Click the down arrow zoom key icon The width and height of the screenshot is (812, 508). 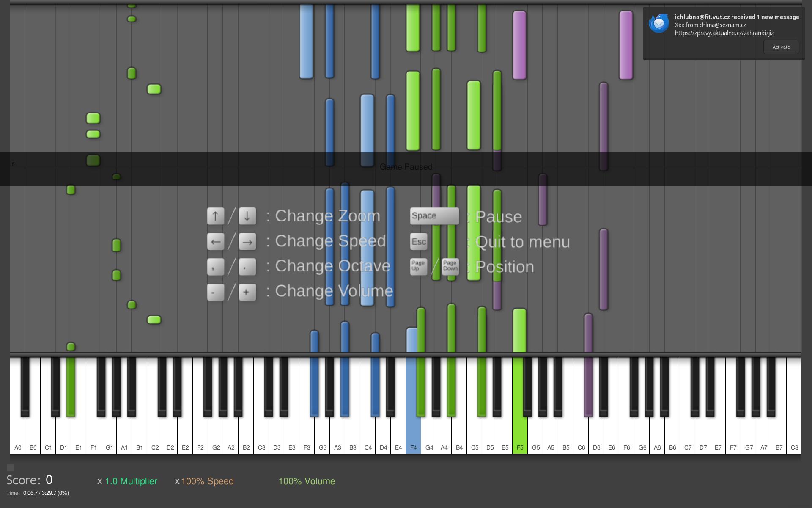[x=247, y=216]
